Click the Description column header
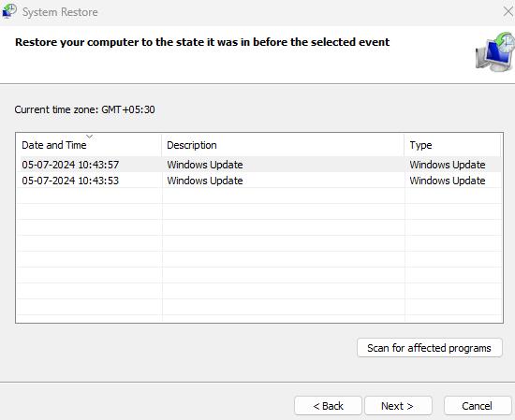 pos(283,145)
